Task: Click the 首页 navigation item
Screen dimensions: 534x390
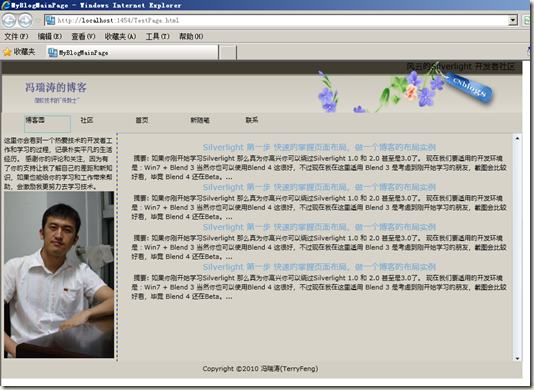Action: pos(142,120)
